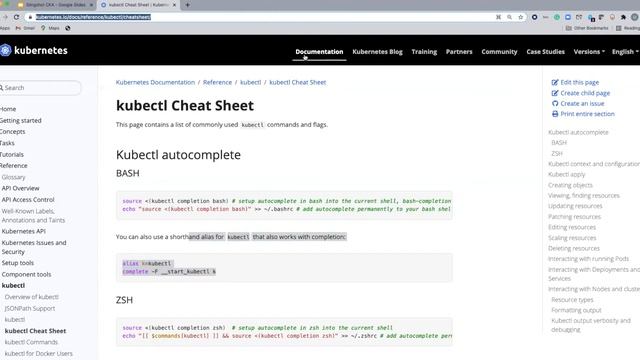Open kubectl Commands in the sidebar
The image size is (640, 360).
click(x=31, y=342)
